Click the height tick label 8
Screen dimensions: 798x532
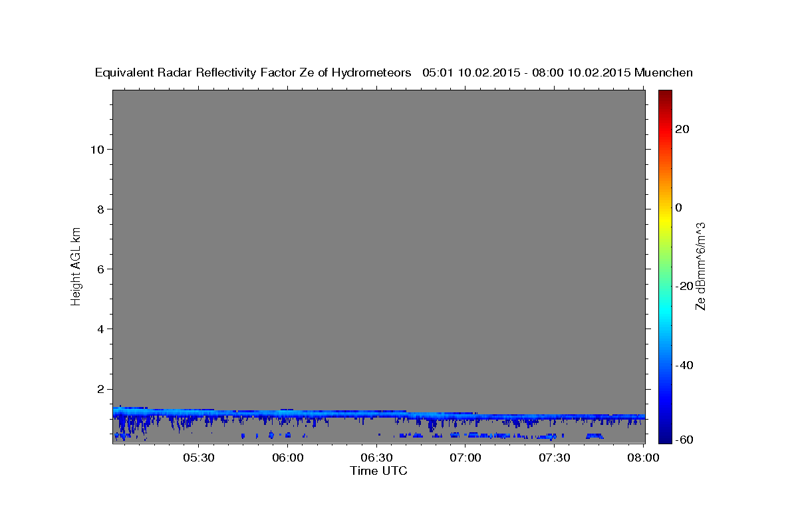(100, 209)
